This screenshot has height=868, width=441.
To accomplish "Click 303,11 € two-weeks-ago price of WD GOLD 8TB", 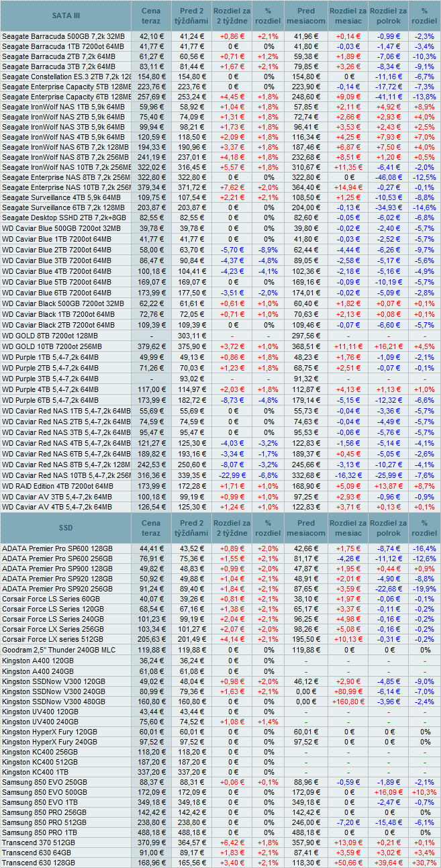I will coord(193,335).
